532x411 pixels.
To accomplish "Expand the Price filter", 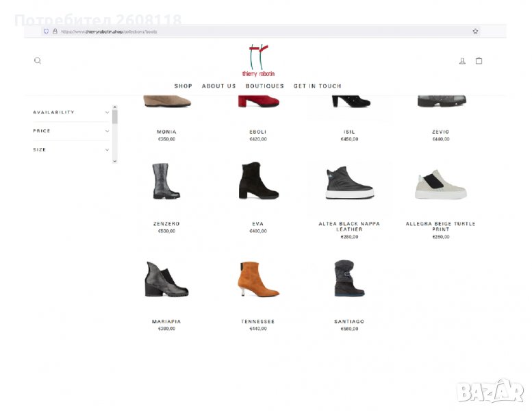I will (x=71, y=131).
